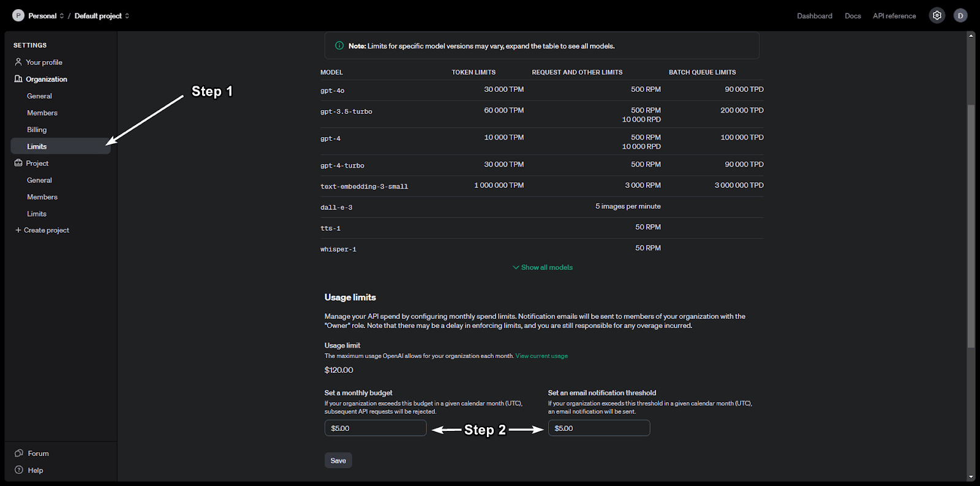
Task: Click the plus icon beside Create project
Action: click(x=18, y=230)
